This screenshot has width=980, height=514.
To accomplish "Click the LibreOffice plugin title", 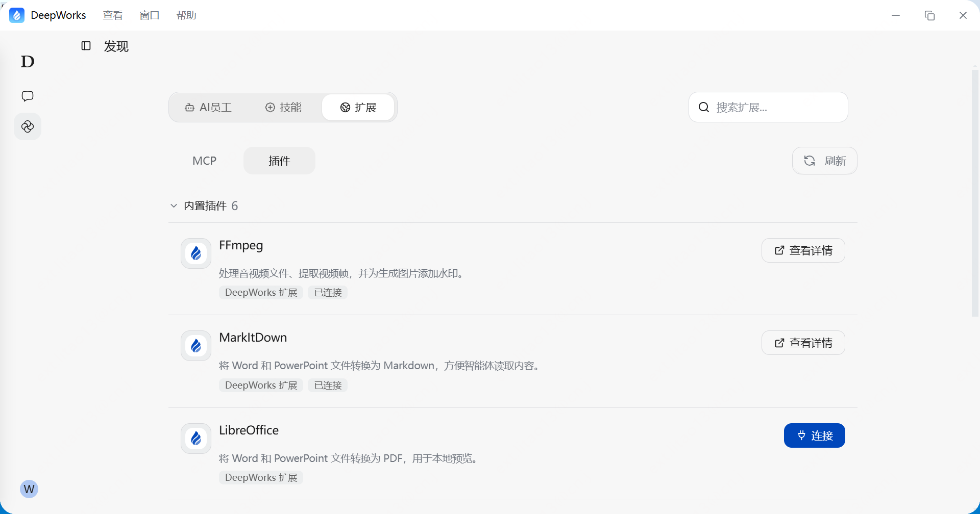I will 249,430.
